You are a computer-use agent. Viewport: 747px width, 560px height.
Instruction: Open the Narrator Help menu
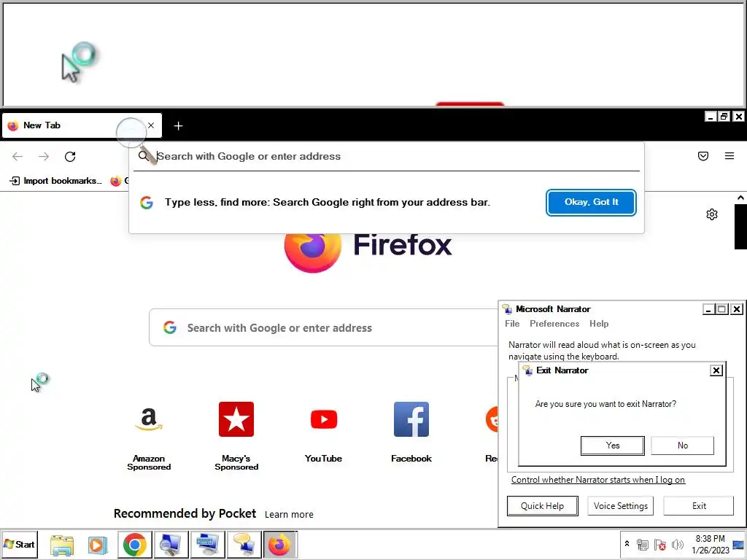point(599,324)
